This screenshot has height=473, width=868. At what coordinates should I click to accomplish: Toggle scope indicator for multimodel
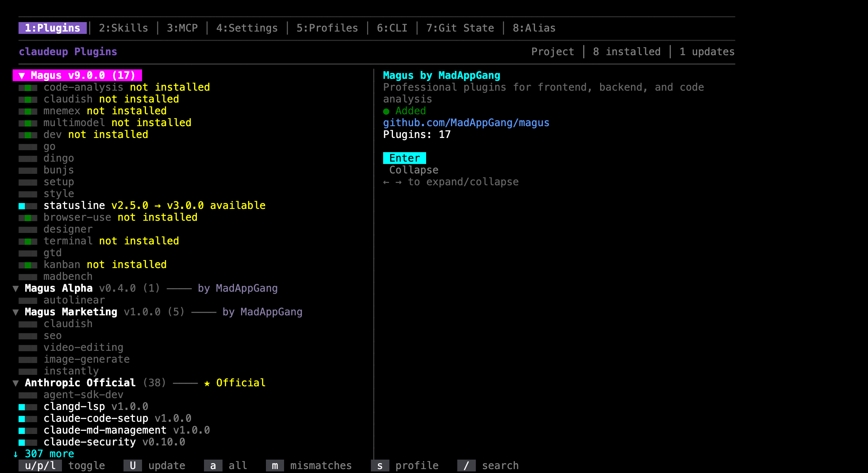point(28,123)
